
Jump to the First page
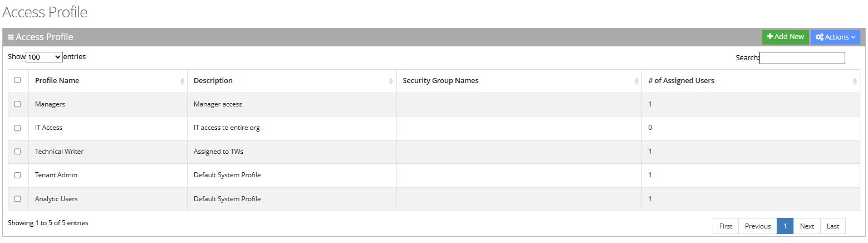click(x=725, y=226)
